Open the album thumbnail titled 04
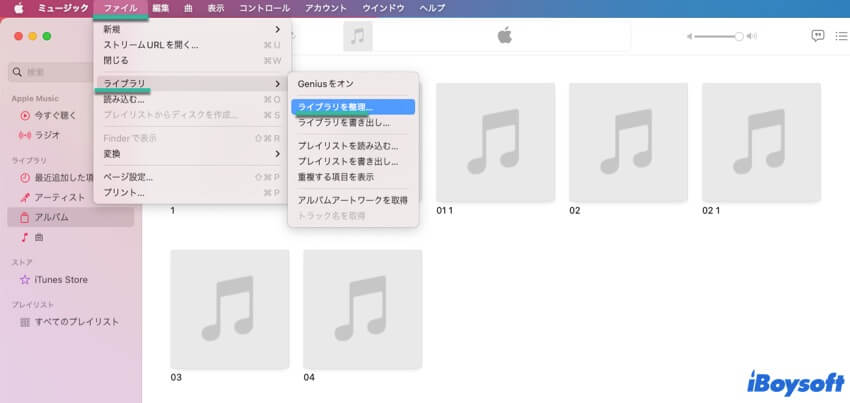This screenshot has height=403, width=850. 363,309
